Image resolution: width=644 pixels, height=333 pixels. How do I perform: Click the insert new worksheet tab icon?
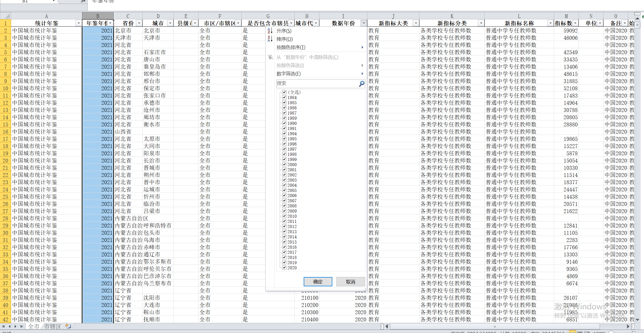tap(68, 326)
